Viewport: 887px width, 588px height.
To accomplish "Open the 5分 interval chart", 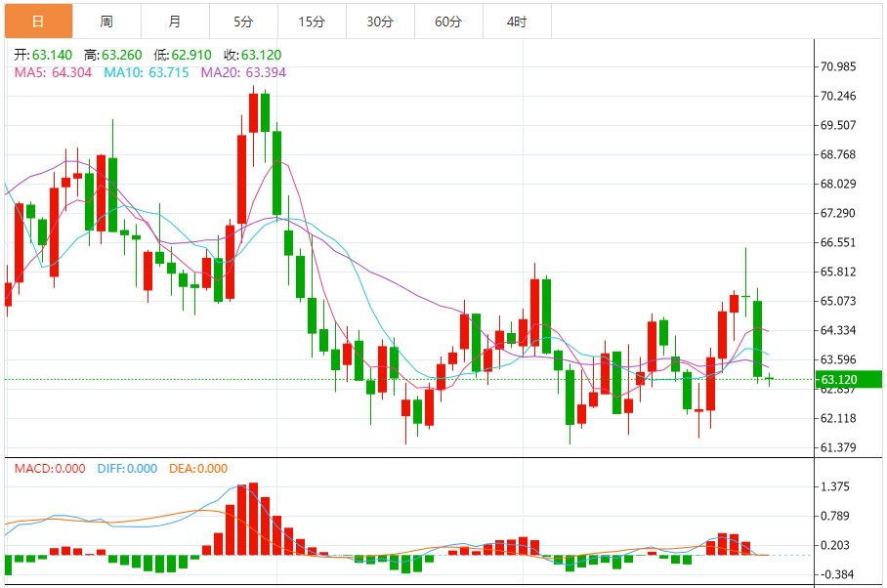I will pyautogui.click(x=243, y=21).
